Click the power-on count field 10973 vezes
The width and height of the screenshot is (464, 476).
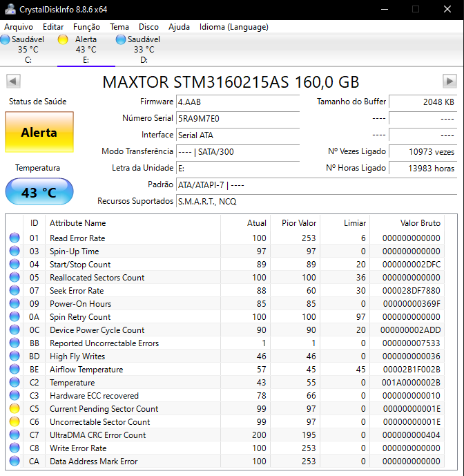(x=423, y=151)
